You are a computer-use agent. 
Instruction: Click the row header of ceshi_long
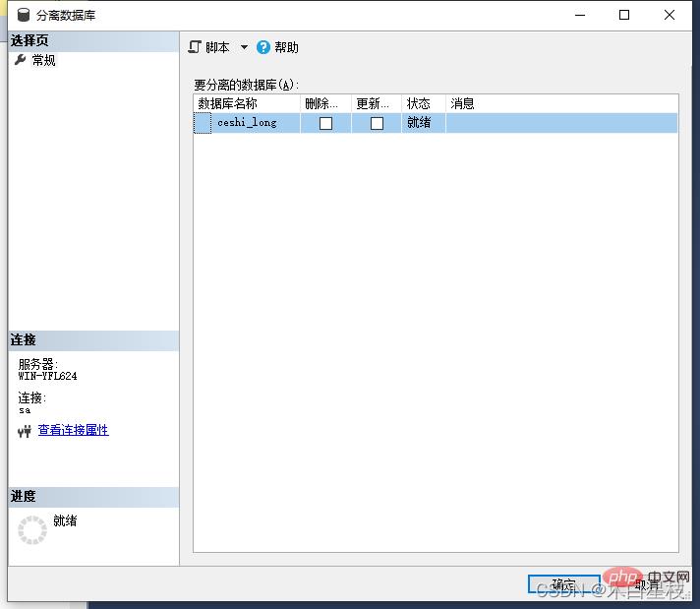click(x=203, y=123)
